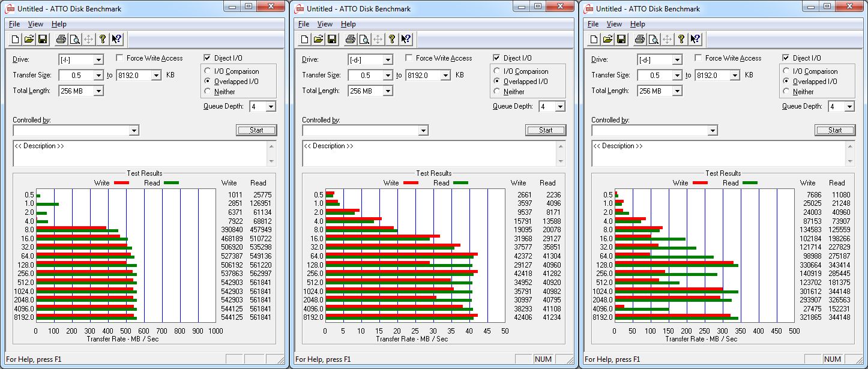The width and height of the screenshot is (868, 369).
Task: Expand Controlled by dropdown in middle window
Action: pos(423,131)
